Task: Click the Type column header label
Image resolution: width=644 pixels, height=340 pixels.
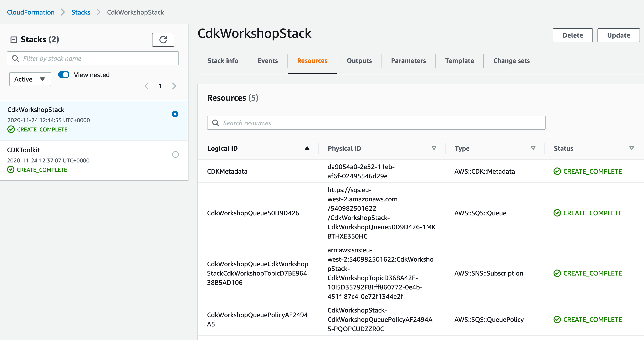Action: click(462, 148)
